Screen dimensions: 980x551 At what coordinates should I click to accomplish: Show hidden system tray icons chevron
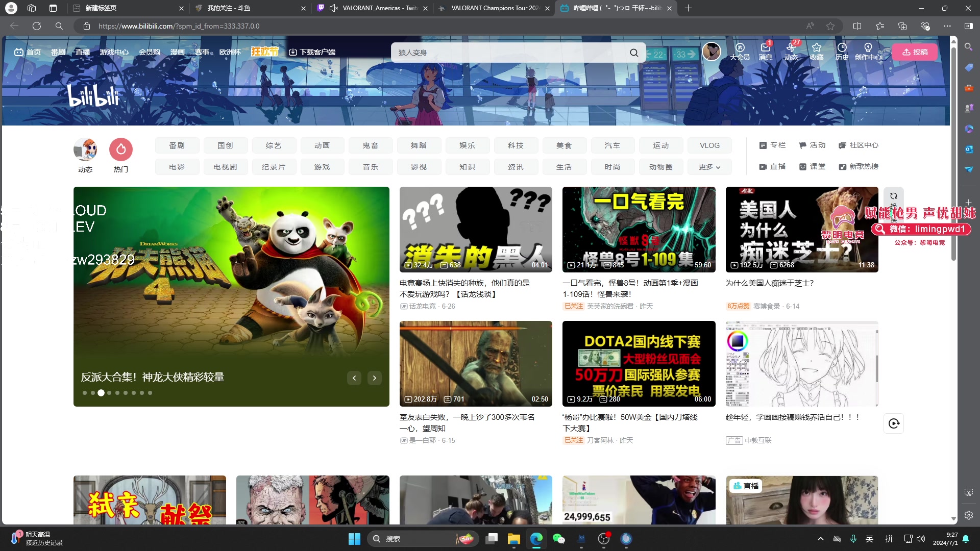pos(820,539)
